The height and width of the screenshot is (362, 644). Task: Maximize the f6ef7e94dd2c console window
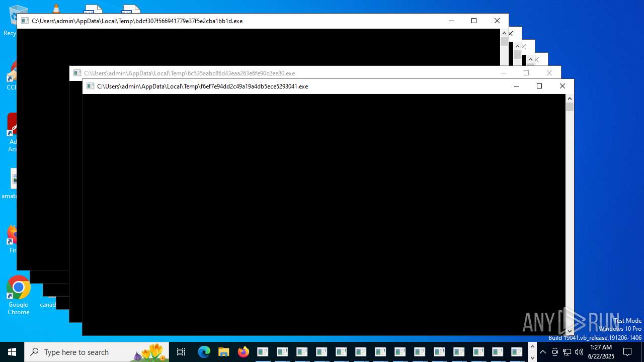[x=539, y=86]
